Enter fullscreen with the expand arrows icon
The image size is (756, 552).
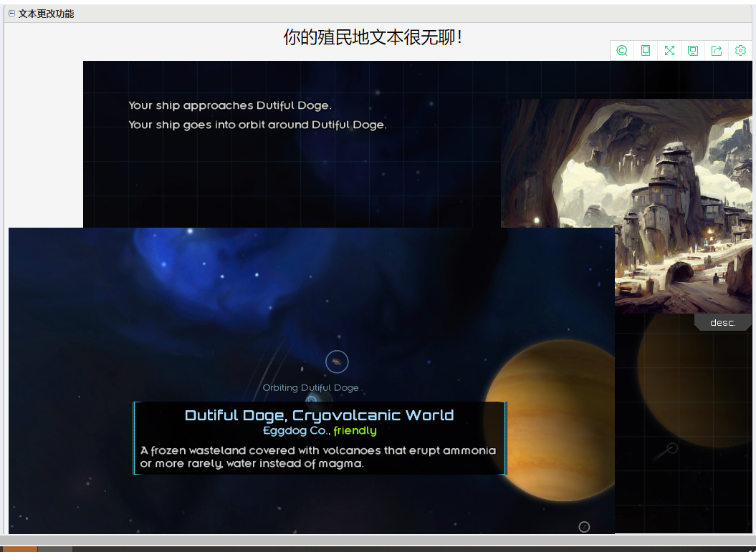pos(669,50)
